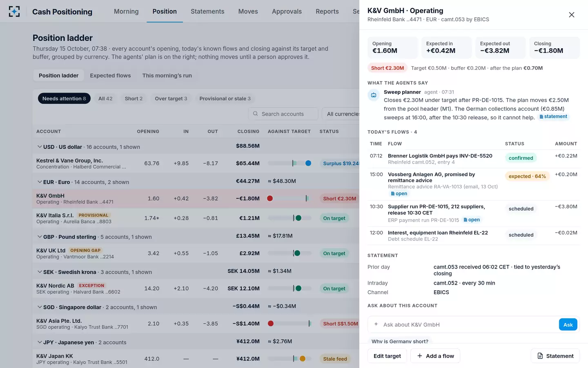The width and height of the screenshot is (588, 368).
Task: Open the Moves tab
Action: point(248,11)
